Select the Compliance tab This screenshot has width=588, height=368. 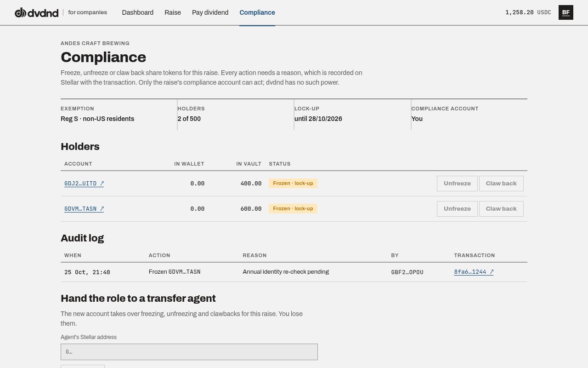(x=257, y=12)
